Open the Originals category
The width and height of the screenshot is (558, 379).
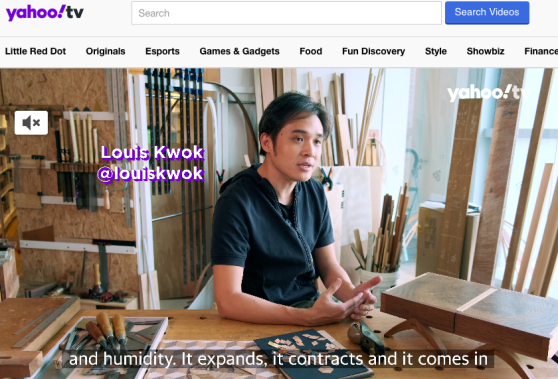tap(105, 51)
